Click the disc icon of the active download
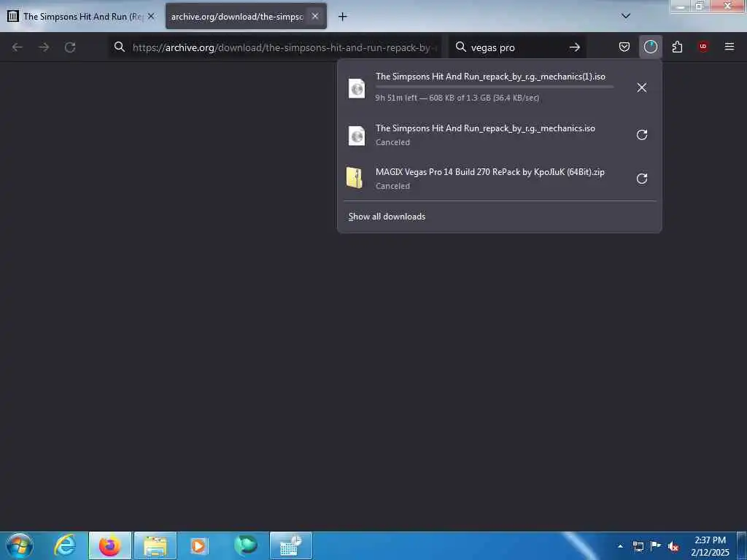 pyautogui.click(x=357, y=88)
